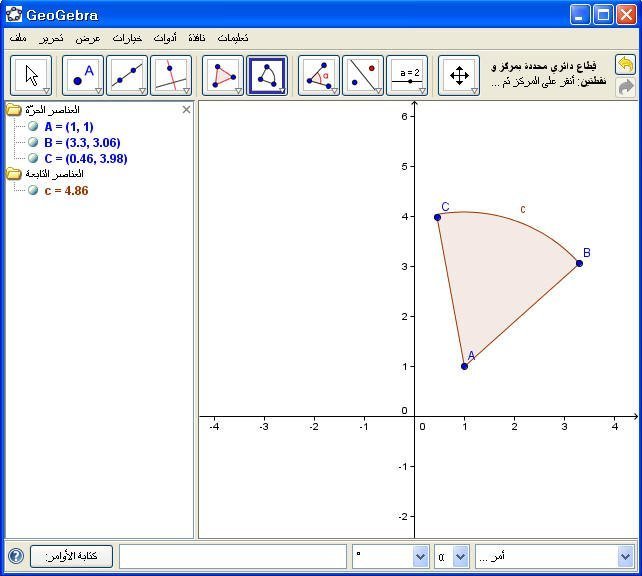
Task: Select the Move Drawing Pad tool
Action: pyautogui.click(x=459, y=76)
